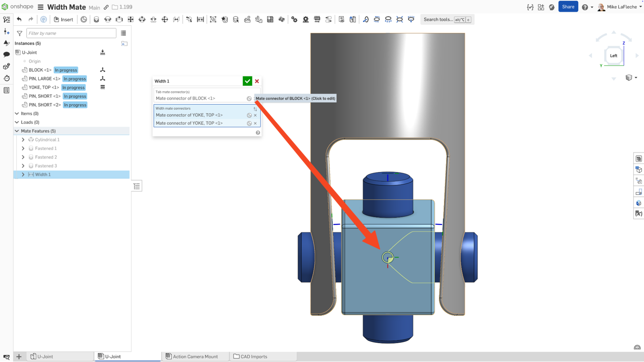Screen dimensions: 644x362
Task: Open the document menu via the hamburger icon
Action: [39, 7]
